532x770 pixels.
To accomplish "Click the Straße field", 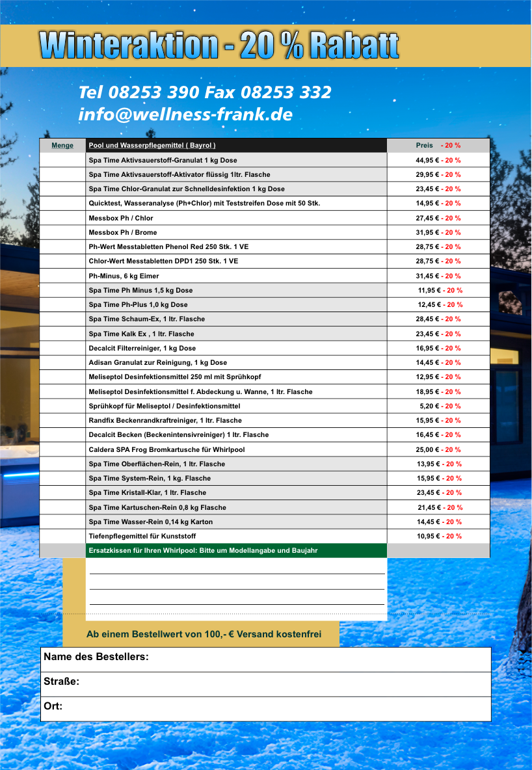I will (266, 684).
